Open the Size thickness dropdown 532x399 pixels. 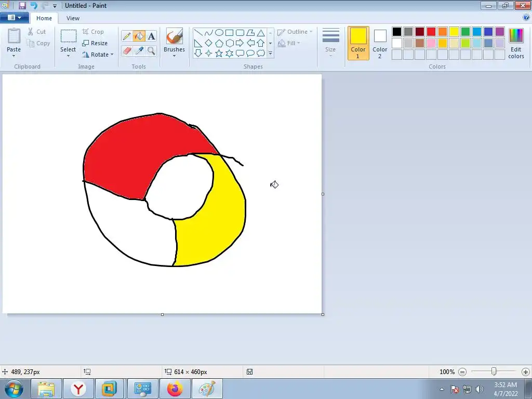pyautogui.click(x=330, y=43)
